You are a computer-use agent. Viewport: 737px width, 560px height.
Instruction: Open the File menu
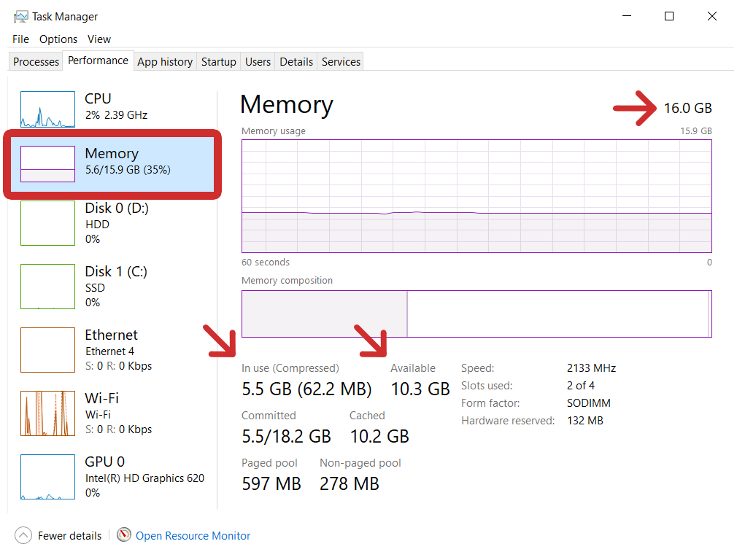20,39
